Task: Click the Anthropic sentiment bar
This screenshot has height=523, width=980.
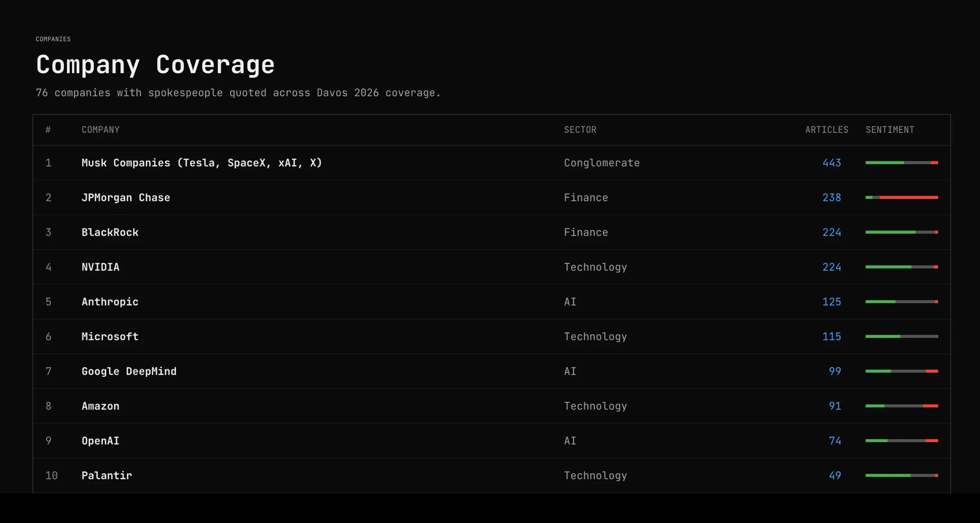Action: [x=902, y=302]
